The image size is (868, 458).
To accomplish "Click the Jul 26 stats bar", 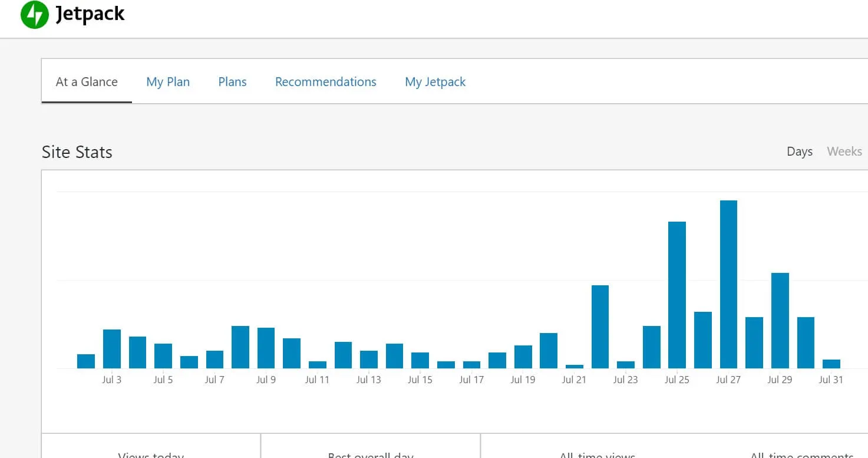I will (703, 340).
